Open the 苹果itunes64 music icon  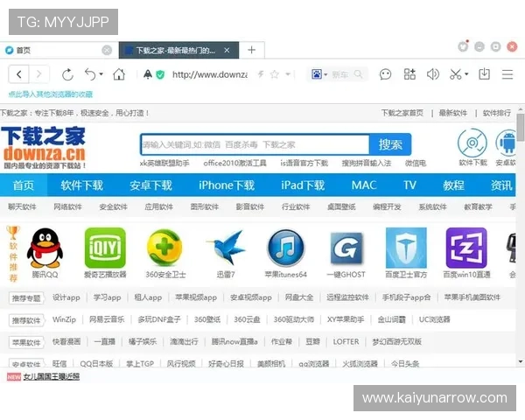pyautogui.click(x=285, y=248)
